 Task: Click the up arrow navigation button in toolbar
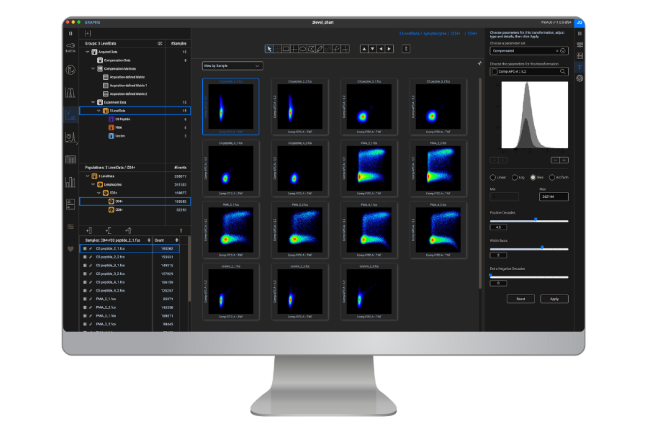point(364,48)
